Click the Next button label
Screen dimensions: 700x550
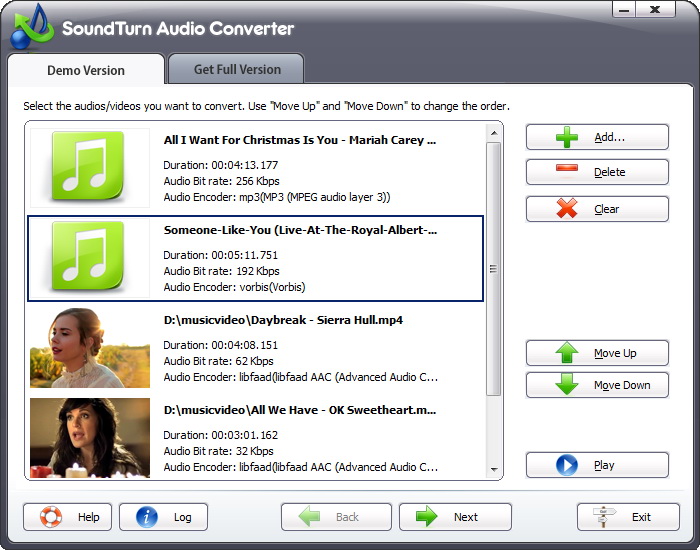click(x=466, y=517)
